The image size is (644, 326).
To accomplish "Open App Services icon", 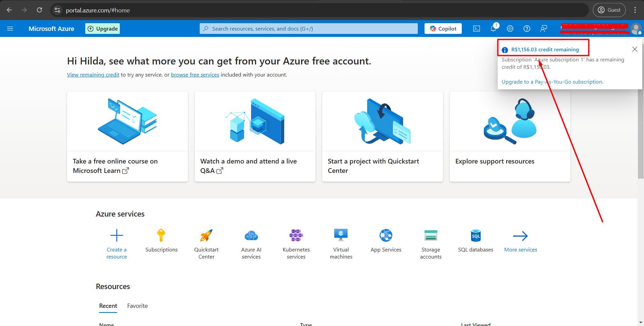I will click(x=386, y=235).
